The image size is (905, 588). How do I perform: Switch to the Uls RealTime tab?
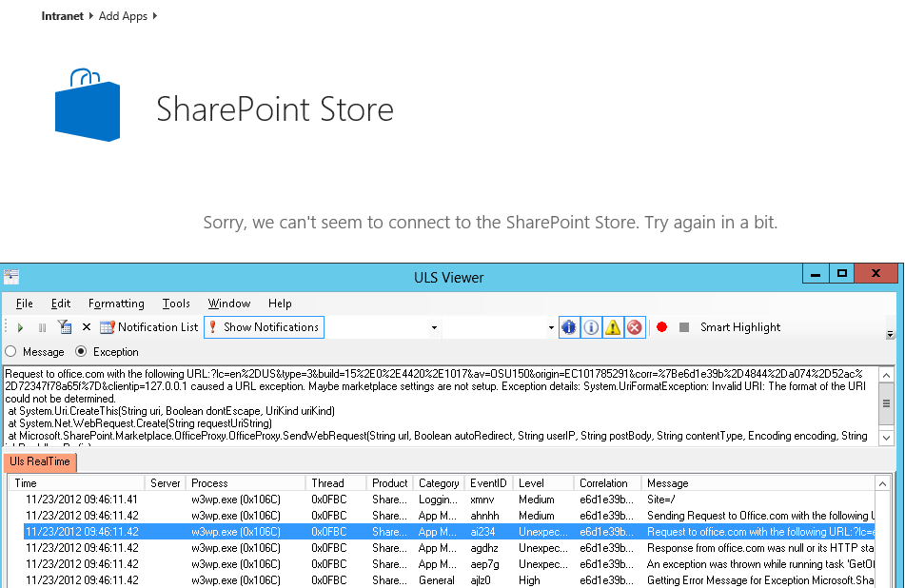[x=40, y=461]
